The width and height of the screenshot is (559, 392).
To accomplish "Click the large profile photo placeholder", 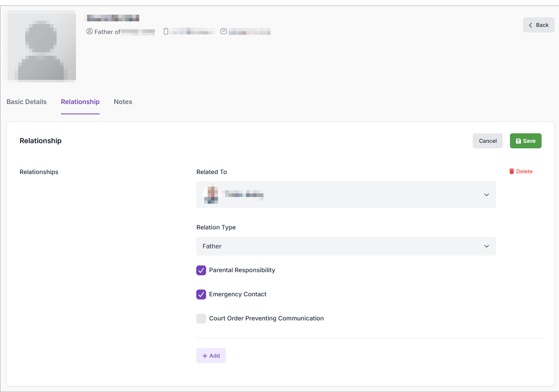I will (x=41, y=46).
